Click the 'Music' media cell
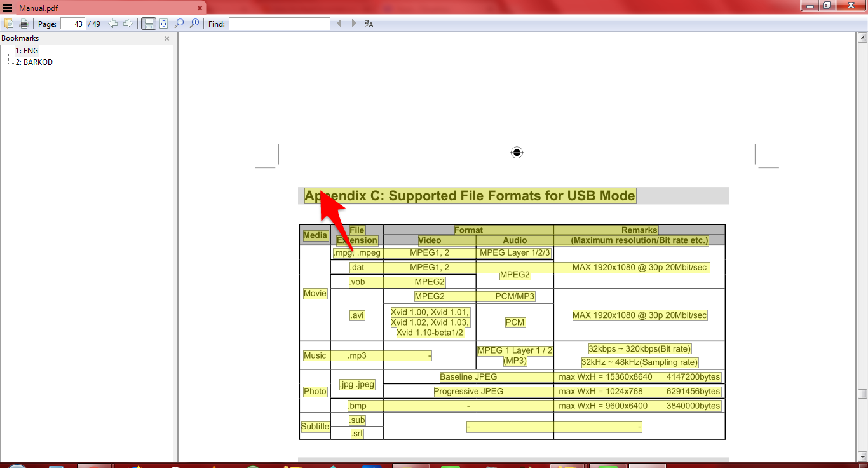Screen dimensions: 868x468 tap(315, 355)
